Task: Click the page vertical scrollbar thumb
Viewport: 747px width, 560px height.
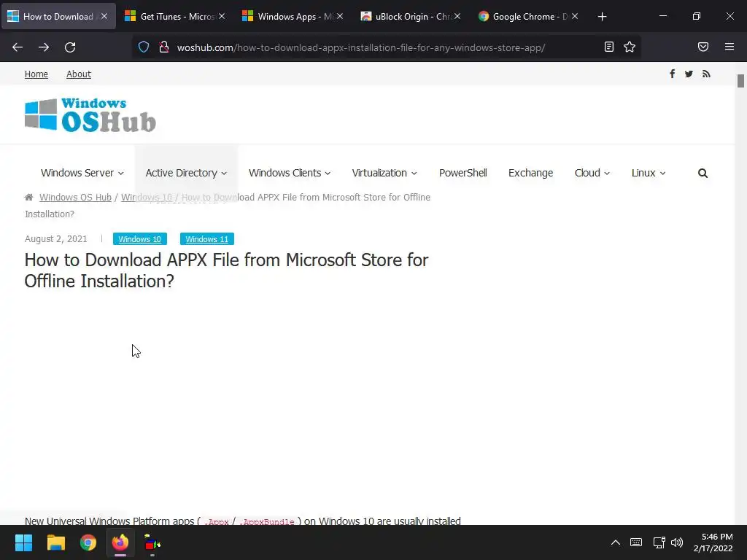Action: (740, 81)
